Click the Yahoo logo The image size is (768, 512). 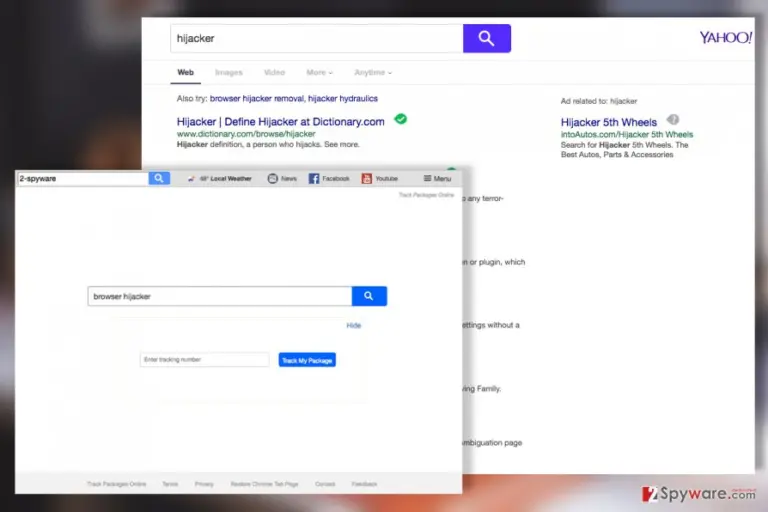[x=725, y=38]
